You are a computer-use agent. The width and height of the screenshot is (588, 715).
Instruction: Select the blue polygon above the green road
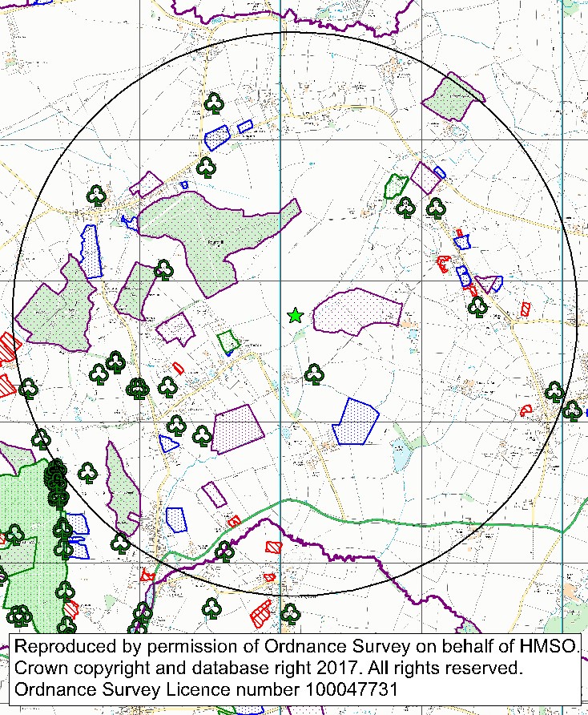tap(176, 519)
